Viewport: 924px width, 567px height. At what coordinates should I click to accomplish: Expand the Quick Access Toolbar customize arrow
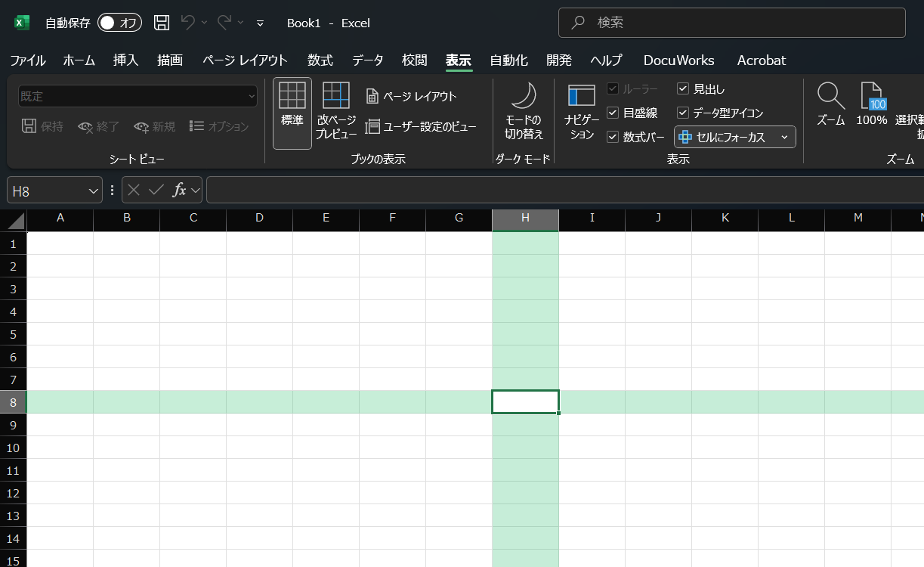tap(260, 23)
